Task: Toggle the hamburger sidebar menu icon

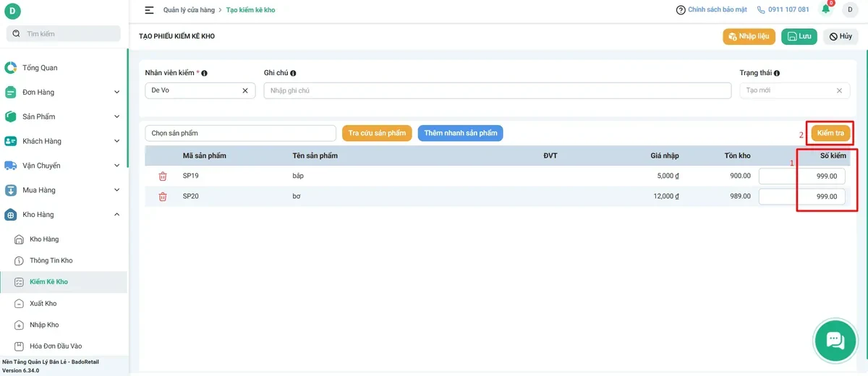Action: coord(149,10)
